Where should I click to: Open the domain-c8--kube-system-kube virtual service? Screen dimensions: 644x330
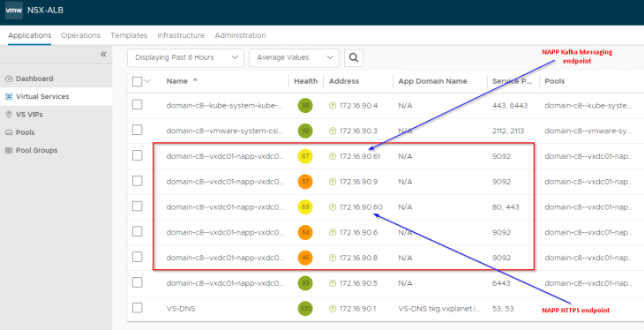click(225, 106)
